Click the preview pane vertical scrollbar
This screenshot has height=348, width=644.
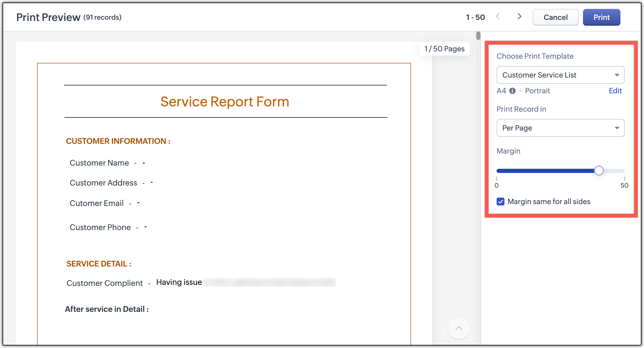click(478, 36)
